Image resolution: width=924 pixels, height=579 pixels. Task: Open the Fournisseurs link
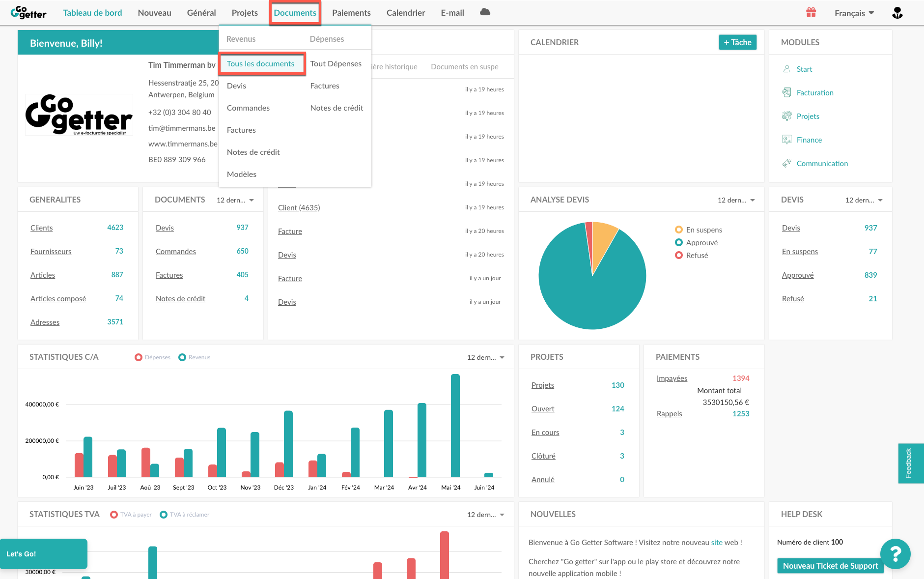point(51,252)
